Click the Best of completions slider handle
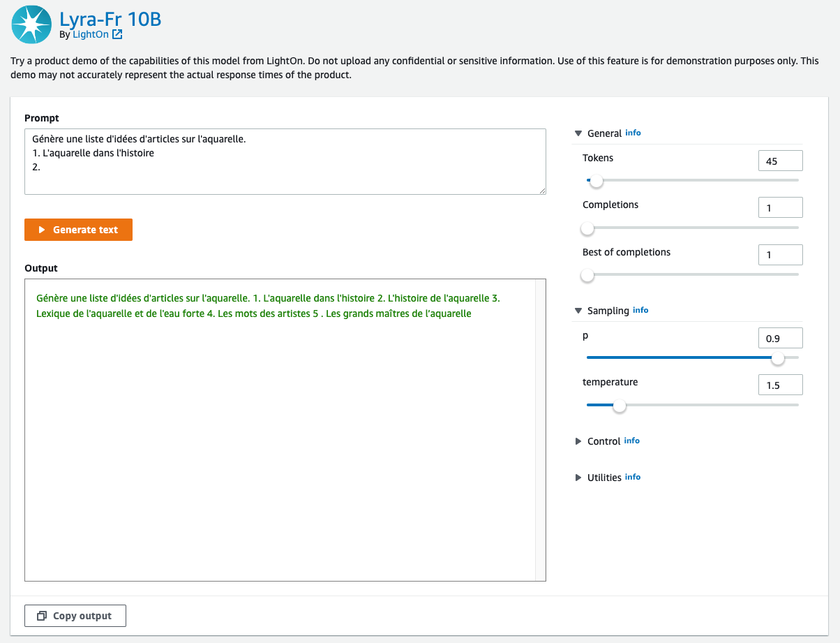Image resolution: width=840 pixels, height=643 pixels. tap(587, 276)
